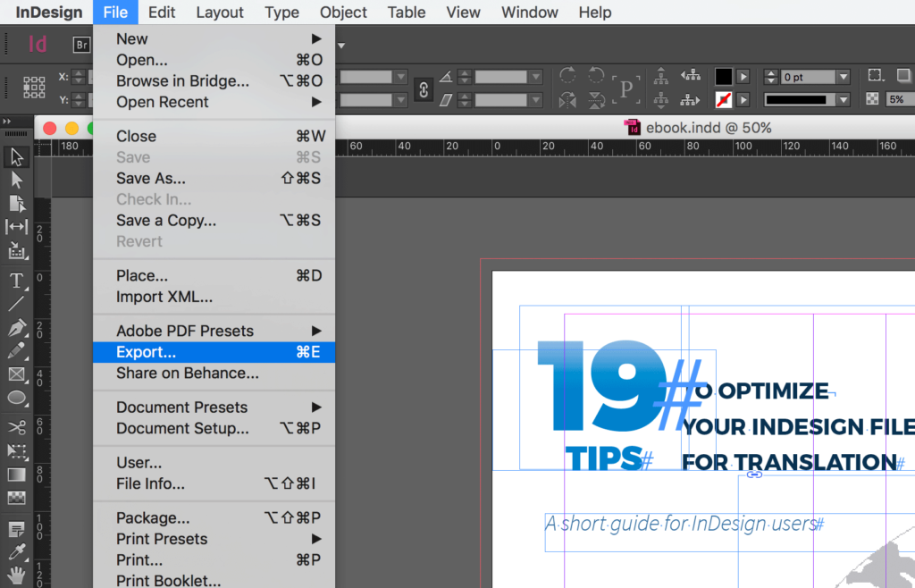Enable the Gap tool
Image resolution: width=915 pixels, height=588 pixels.
(x=16, y=226)
